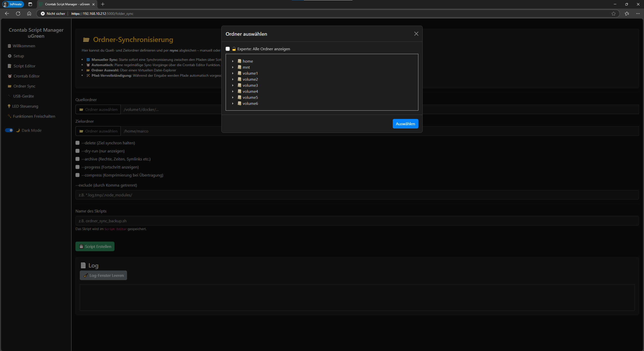Expand the home folder arrow
The height and width of the screenshot is (351, 644).
[233, 61]
